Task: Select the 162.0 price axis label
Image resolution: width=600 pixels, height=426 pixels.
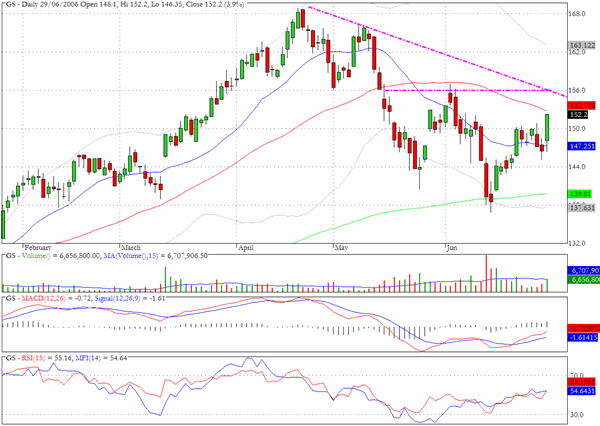Action: click(577, 52)
